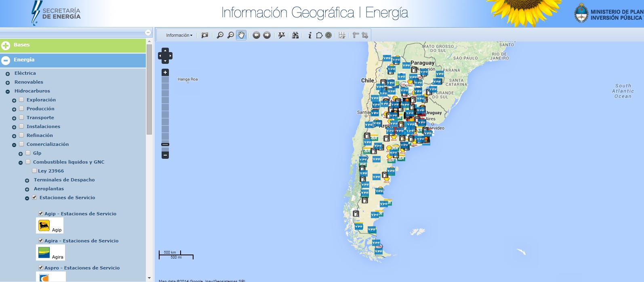The height and width of the screenshot is (282, 644).
Task: Choose the polygon selection tool
Action: pos(319,35)
